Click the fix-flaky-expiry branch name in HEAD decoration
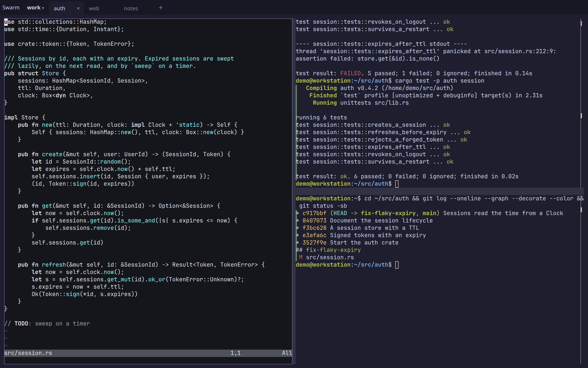Screen dimensions: 588x368 coord(388,213)
